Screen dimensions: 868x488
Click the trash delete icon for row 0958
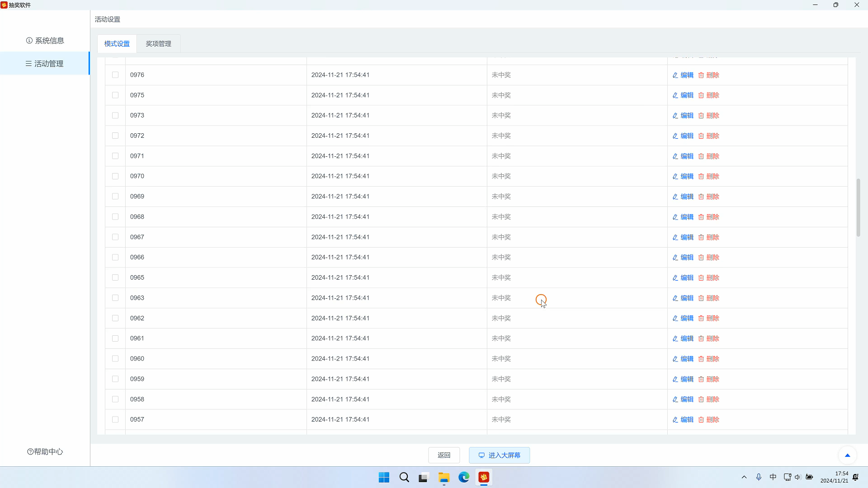pyautogui.click(x=701, y=399)
